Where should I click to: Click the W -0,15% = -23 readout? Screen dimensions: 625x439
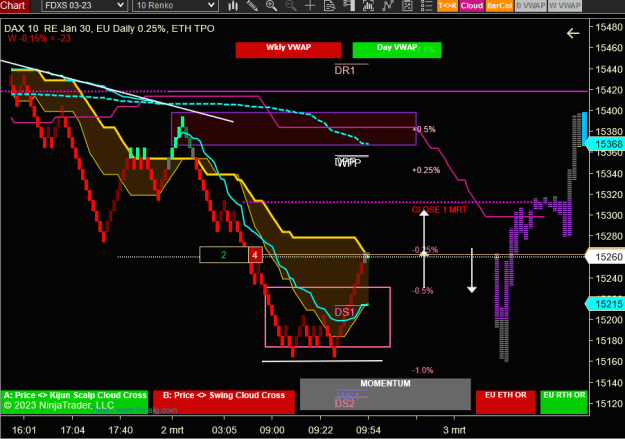39,39
